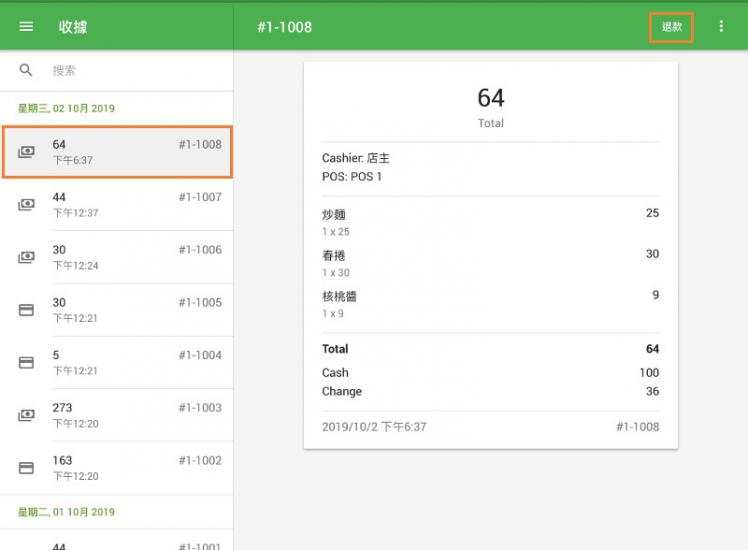Click cash icon of receipt #1-1007
Viewport: 748px width, 550px height.
coord(26,205)
